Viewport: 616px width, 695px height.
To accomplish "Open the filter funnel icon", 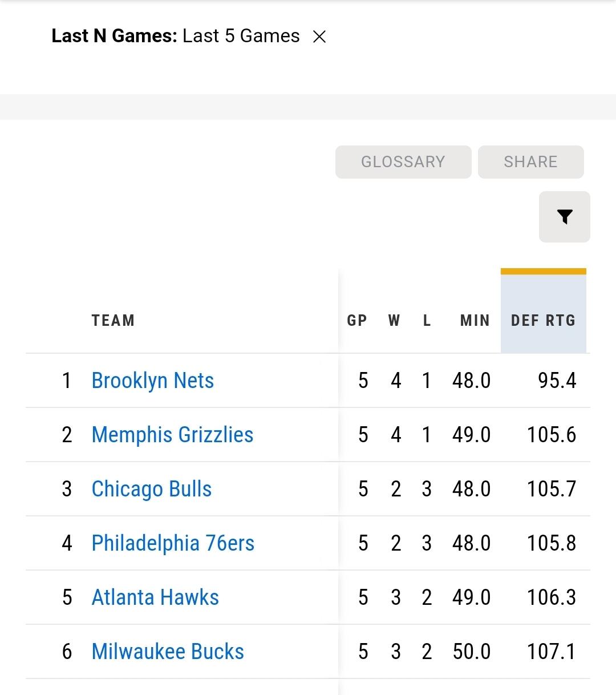I will (x=564, y=217).
